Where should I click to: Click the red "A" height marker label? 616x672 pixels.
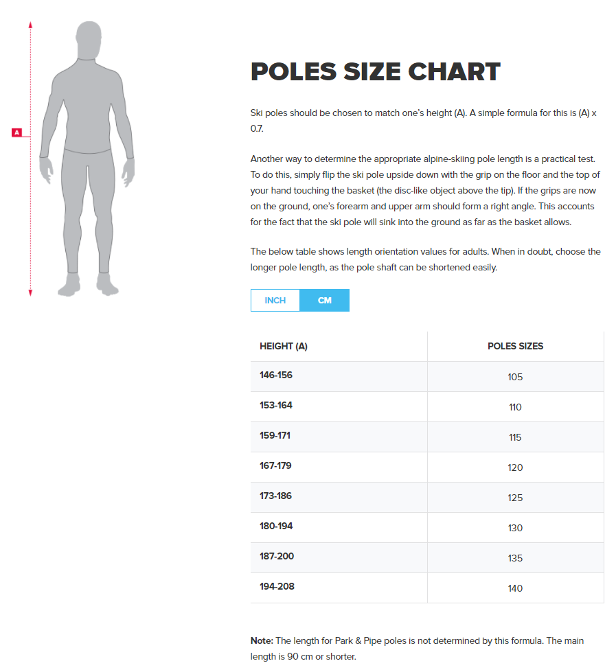[x=17, y=132]
